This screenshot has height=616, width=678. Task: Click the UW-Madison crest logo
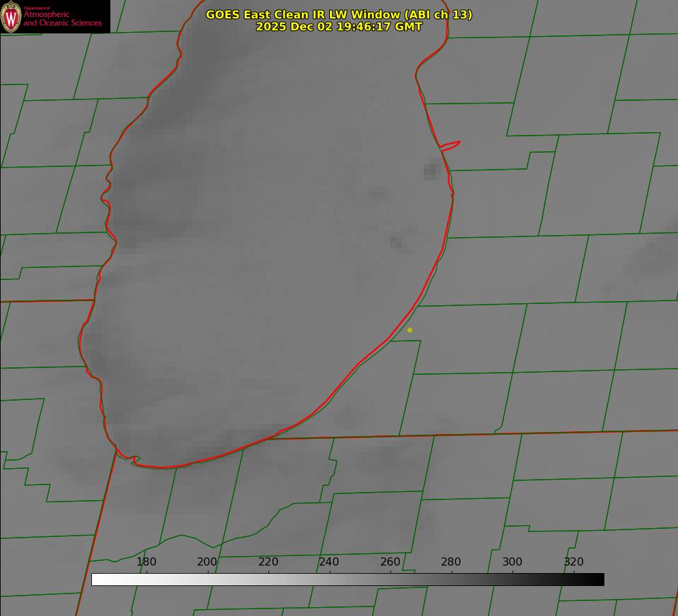click(x=11, y=16)
